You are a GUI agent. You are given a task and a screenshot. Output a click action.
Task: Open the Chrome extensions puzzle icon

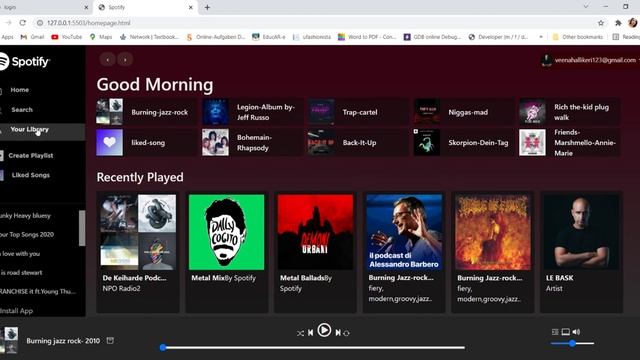tap(618, 23)
